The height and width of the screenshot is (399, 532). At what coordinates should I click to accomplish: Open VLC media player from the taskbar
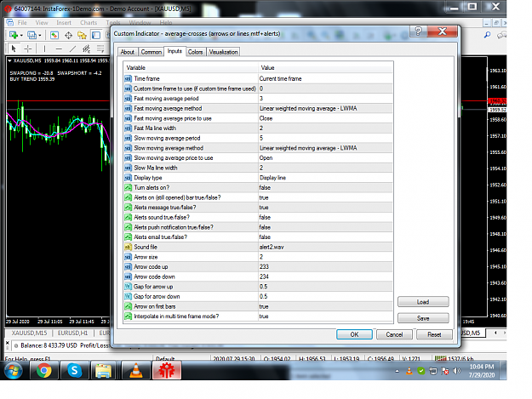[136, 371]
